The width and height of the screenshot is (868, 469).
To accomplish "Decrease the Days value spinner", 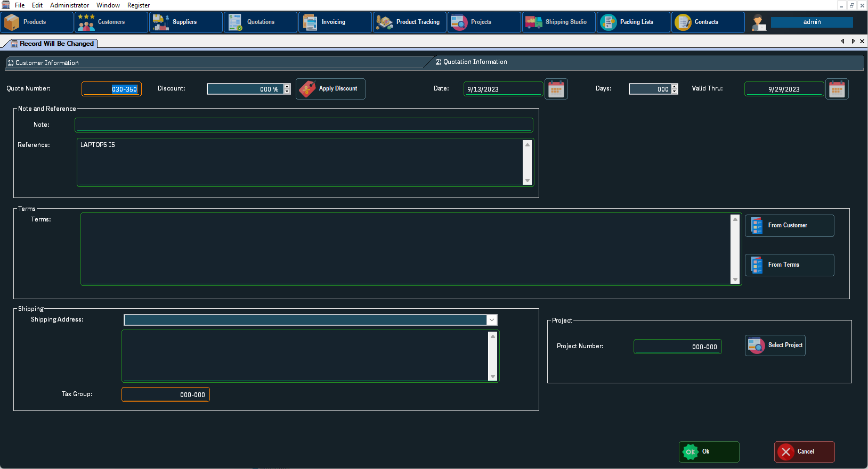I will (x=675, y=92).
